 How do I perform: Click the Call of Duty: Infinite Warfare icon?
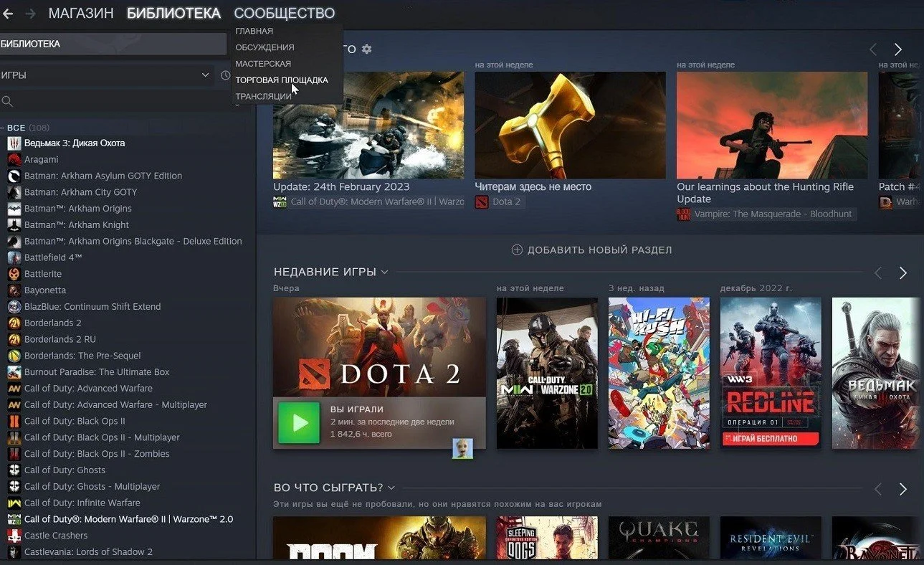pyautogui.click(x=14, y=503)
